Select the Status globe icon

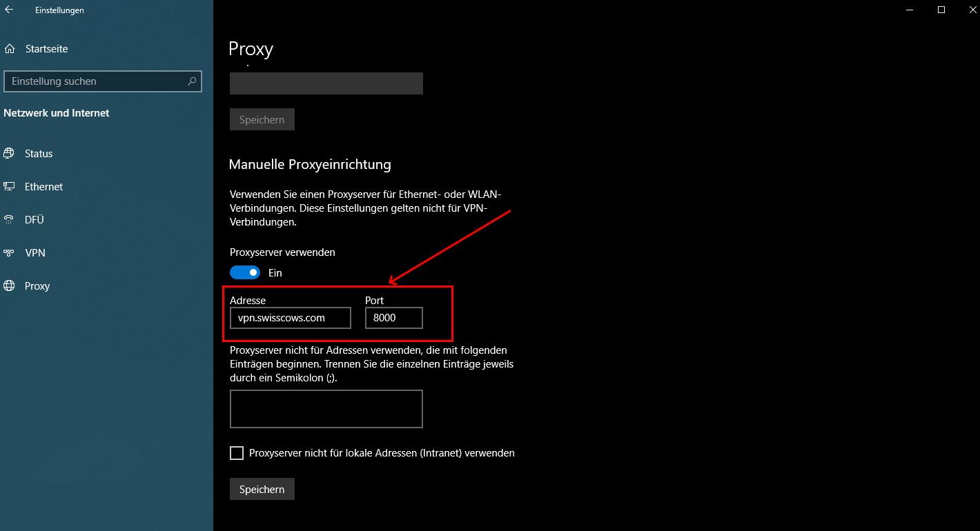[x=9, y=153]
